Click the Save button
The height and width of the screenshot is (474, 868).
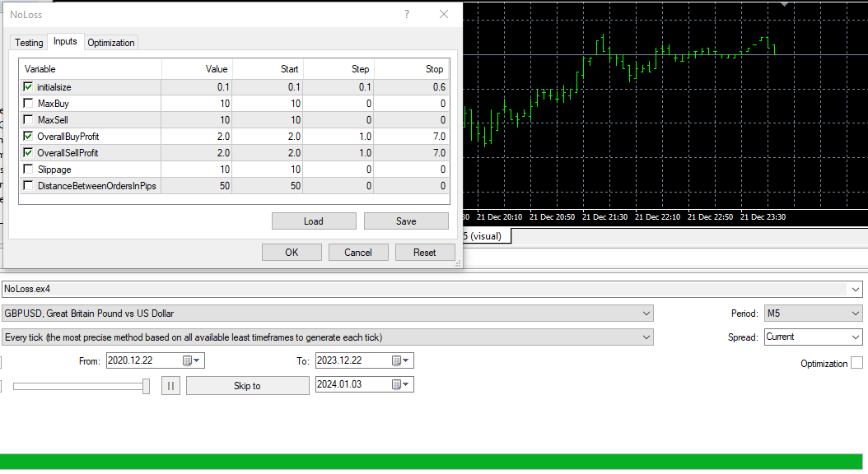[406, 221]
